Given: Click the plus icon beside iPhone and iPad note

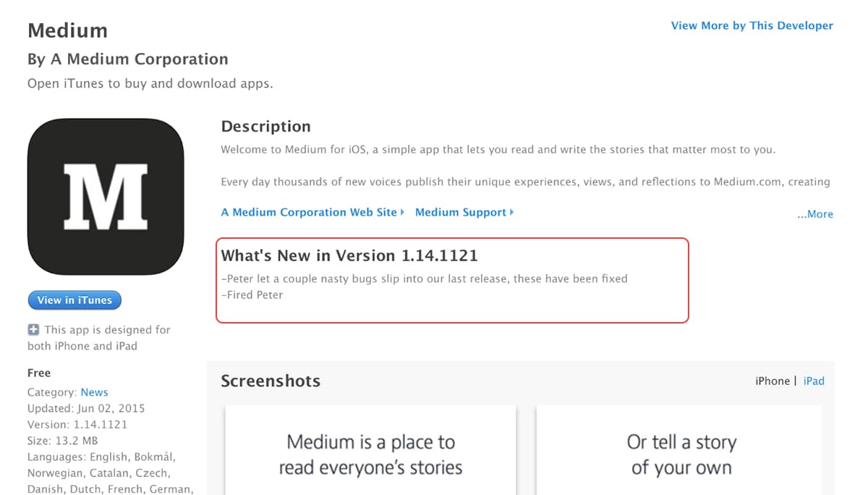Looking at the screenshot, I should [x=33, y=330].
